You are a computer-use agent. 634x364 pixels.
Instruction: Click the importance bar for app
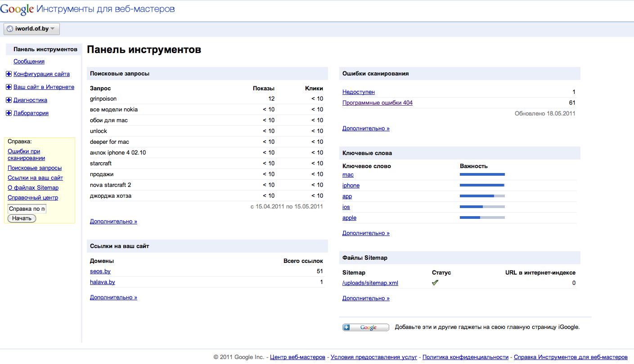[x=482, y=196]
